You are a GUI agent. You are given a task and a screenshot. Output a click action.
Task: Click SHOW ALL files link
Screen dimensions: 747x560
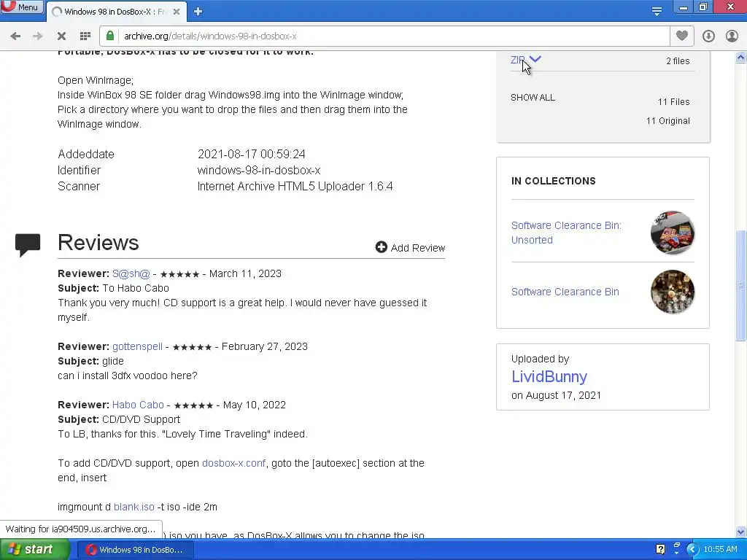(x=533, y=98)
